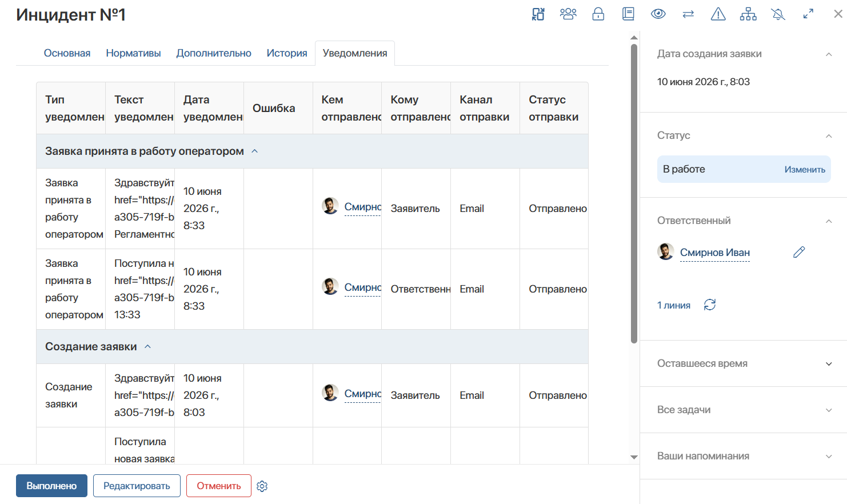Open the Нормативы tab
This screenshot has height=504, width=847.
tap(133, 53)
